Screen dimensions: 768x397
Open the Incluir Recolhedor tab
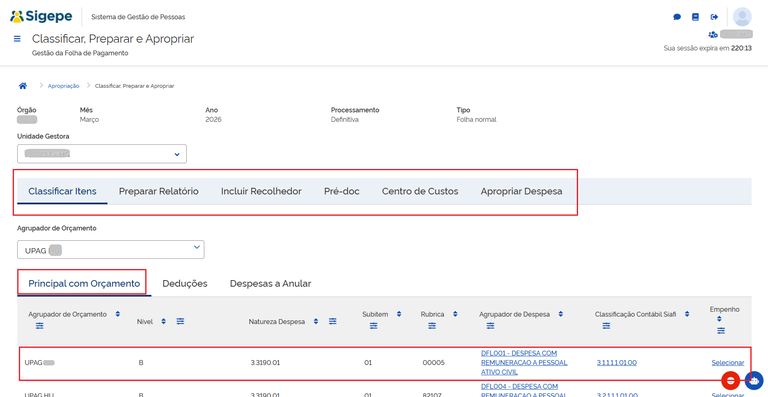[x=261, y=191]
